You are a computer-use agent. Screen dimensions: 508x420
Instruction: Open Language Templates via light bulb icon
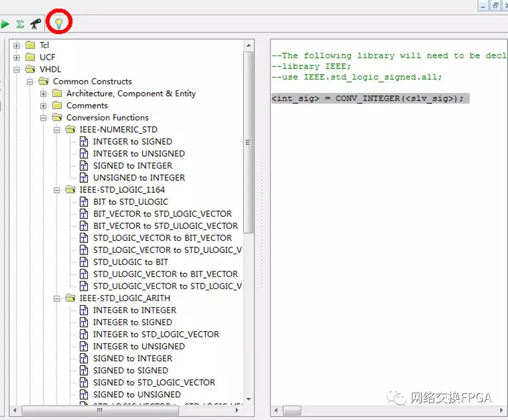[59, 24]
